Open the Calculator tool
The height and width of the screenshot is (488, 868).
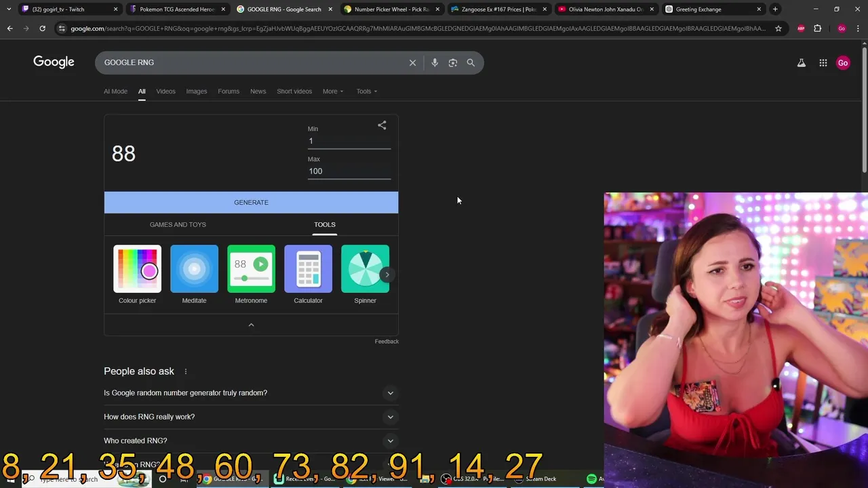click(x=308, y=274)
